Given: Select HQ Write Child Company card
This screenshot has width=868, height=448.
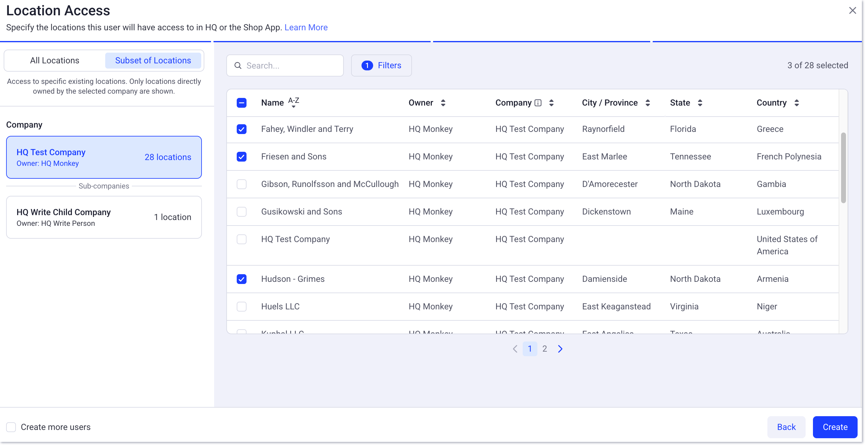Looking at the screenshot, I should click(104, 218).
